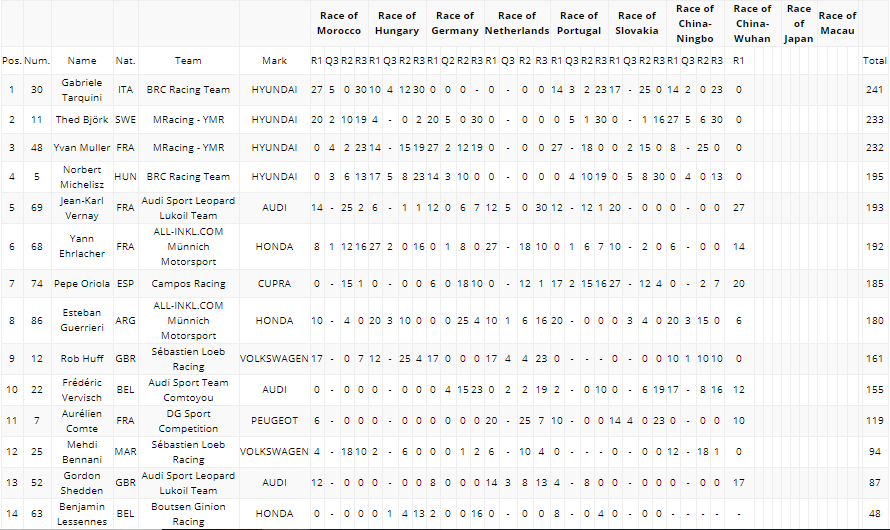The image size is (890, 530).
Task: Select Gabriele Tarquini's total of 241
Action: [874, 90]
